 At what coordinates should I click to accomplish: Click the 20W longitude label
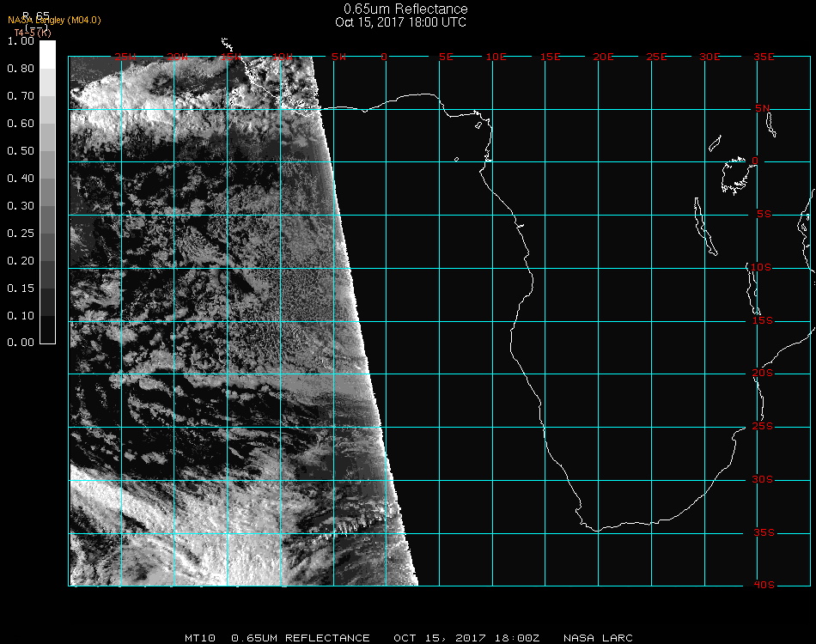(x=178, y=57)
